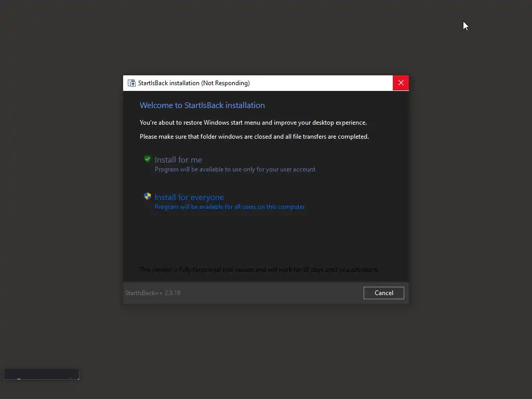Click the green checkmark shield icon
The image size is (532, 399).
[147, 159]
